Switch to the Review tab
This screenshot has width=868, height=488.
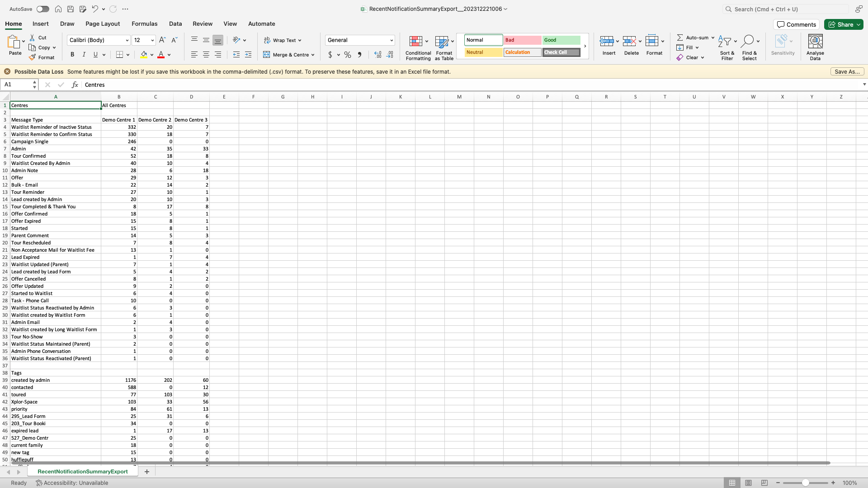pyautogui.click(x=203, y=24)
